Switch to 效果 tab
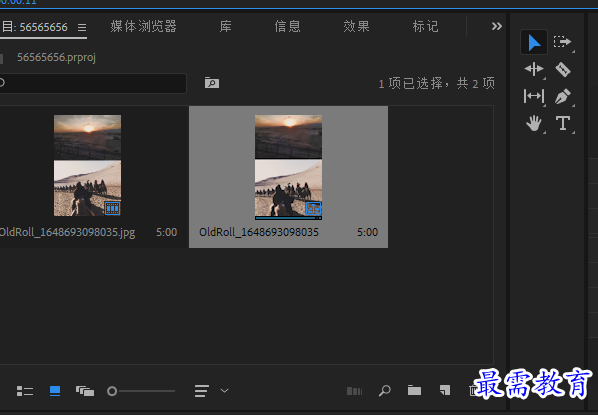Viewport: 598px width, 415px height. pyautogui.click(x=356, y=26)
